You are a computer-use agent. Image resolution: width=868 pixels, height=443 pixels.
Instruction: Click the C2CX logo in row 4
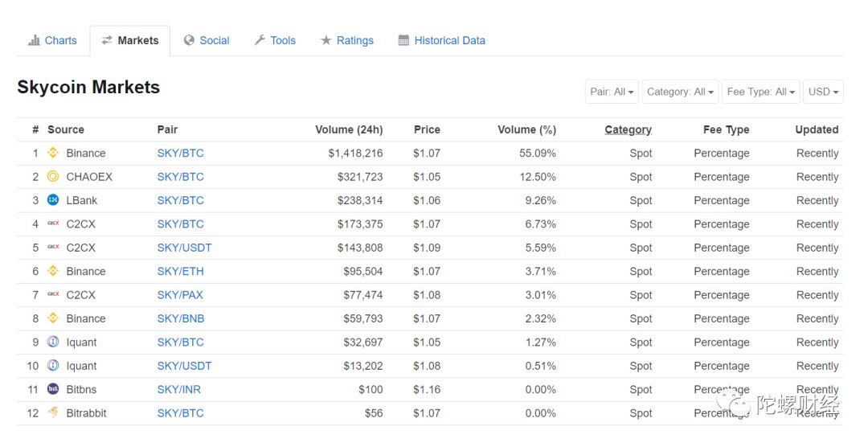(53, 224)
